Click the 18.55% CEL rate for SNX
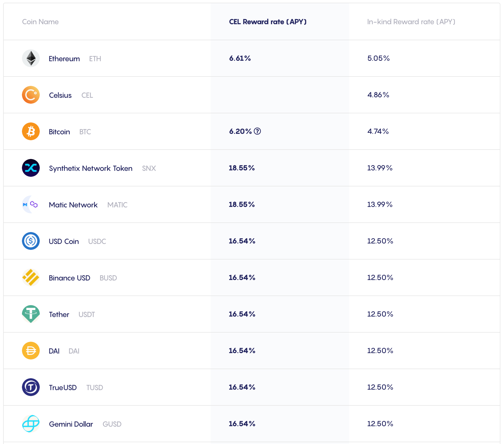This screenshot has width=504, height=444. pyautogui.click(x=241, y=168)
